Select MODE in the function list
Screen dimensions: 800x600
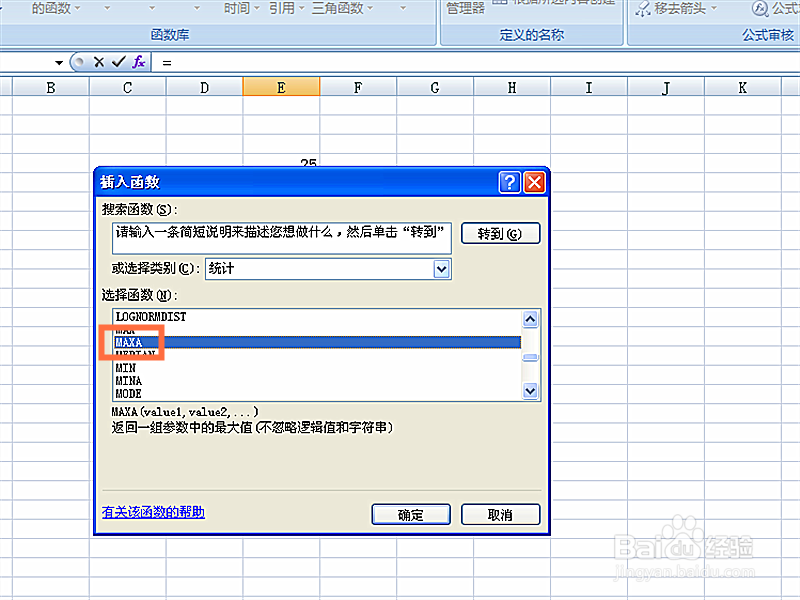(129, 393)
